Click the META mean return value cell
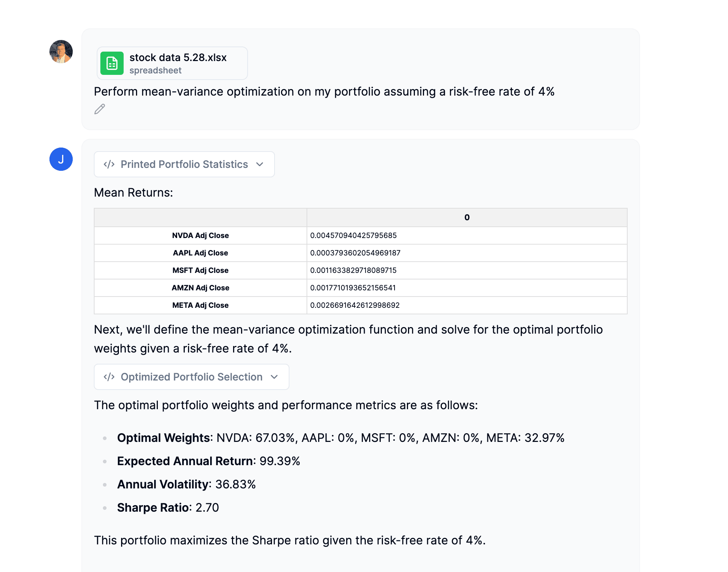The height and width of the screenshot is (572, 728). click(x=355, y=305)
